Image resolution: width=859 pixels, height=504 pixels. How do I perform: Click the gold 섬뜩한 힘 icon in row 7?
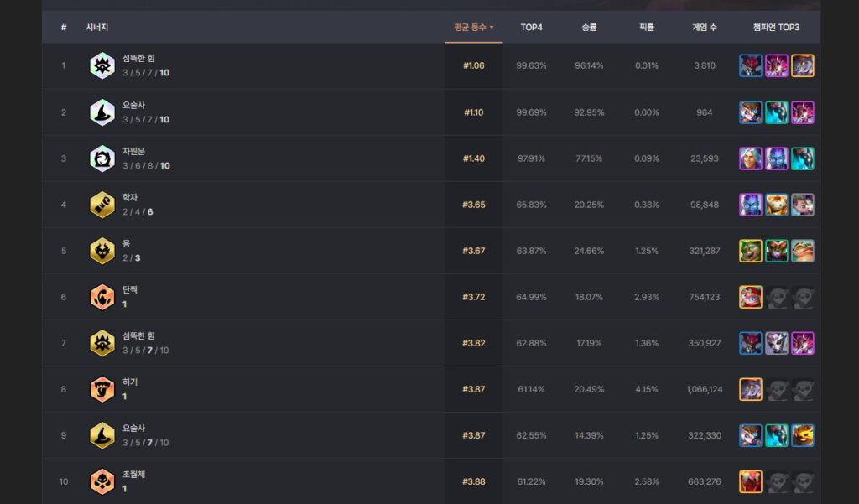[102, 343]
